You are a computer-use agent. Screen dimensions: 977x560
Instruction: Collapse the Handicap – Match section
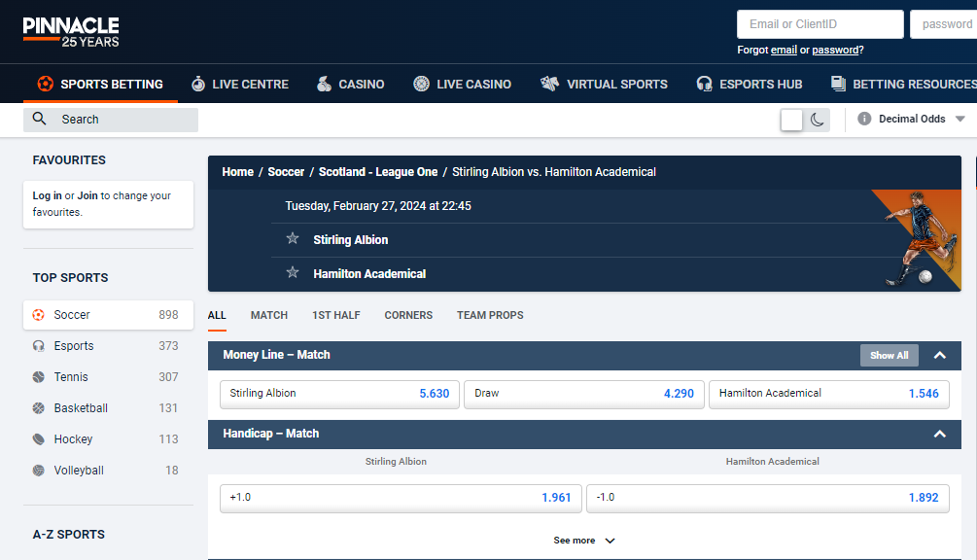[x=940, y=434]
